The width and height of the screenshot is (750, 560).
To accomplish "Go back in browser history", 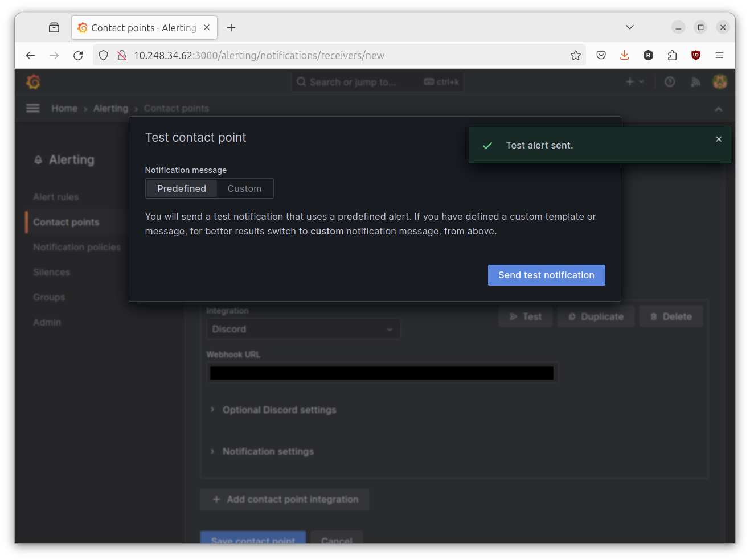I will click(x=30, y=55).
